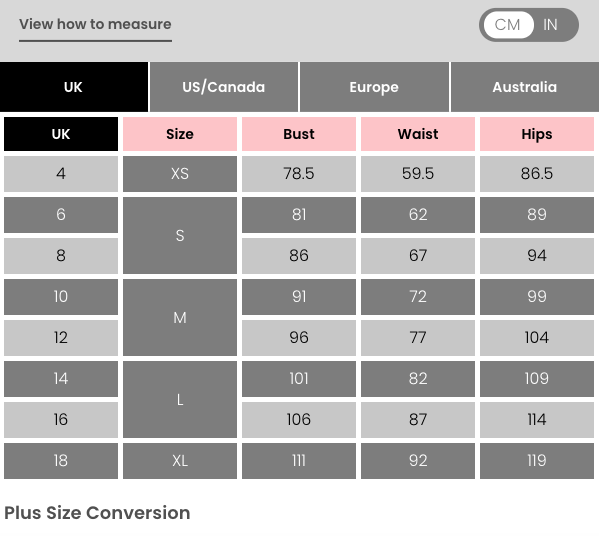Select the M size cell

tap(180, 317)
